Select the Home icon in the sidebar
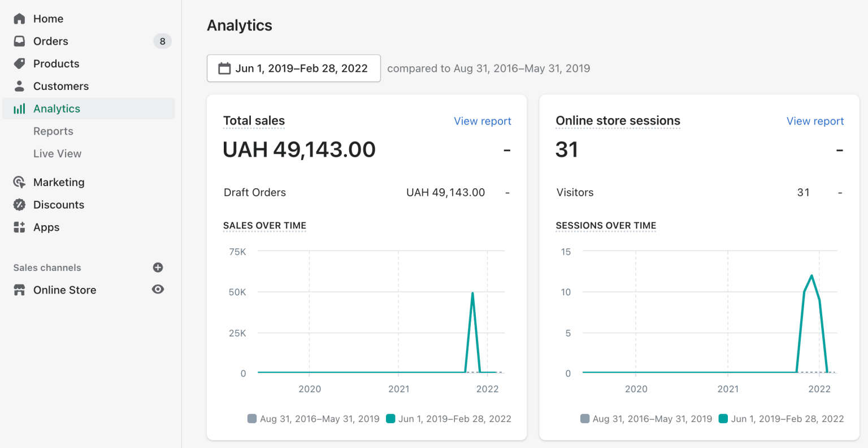This screenshot has height=448, width=868. click(19, 18)
